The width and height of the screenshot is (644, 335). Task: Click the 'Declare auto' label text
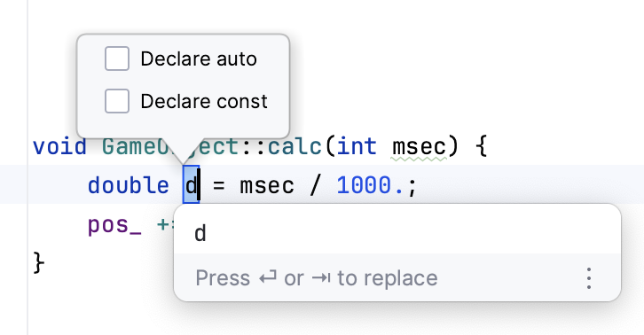tap(199, 58)
